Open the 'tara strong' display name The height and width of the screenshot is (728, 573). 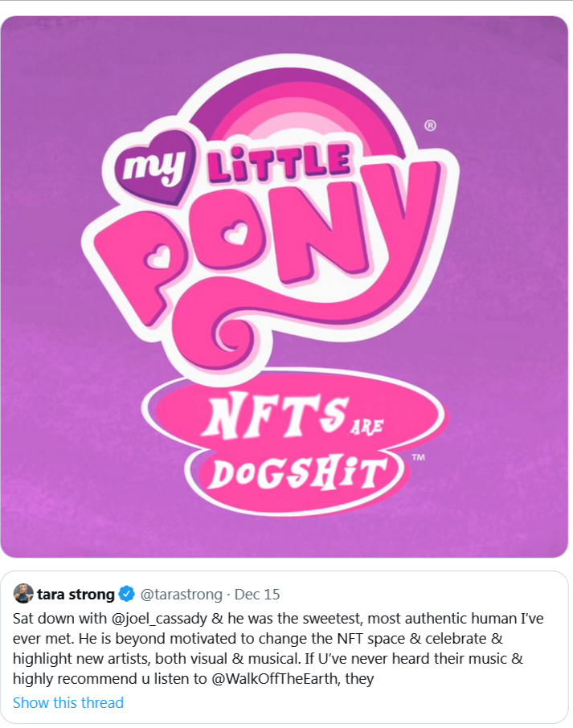76,595
